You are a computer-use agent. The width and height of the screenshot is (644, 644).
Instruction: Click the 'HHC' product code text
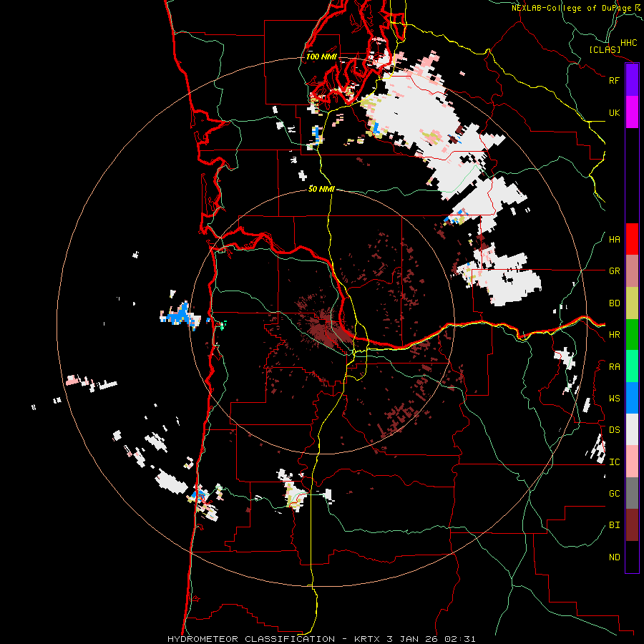coord(628,43)
